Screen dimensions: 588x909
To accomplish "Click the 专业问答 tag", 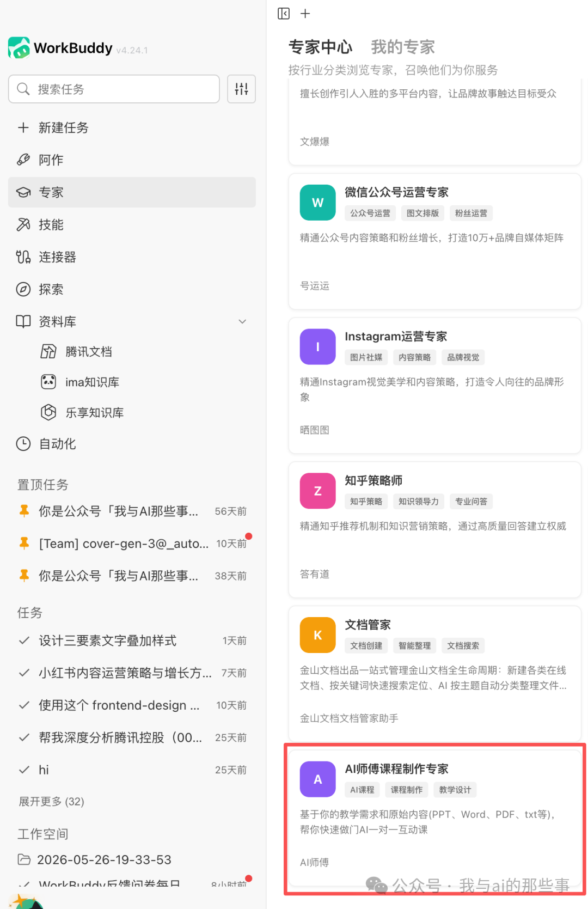I will 471,502.
